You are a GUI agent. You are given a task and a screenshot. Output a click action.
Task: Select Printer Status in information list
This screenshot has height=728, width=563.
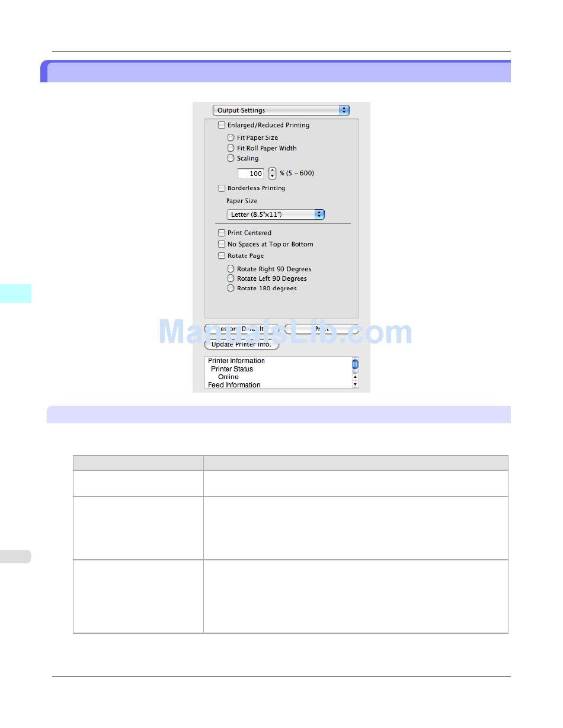232,369
